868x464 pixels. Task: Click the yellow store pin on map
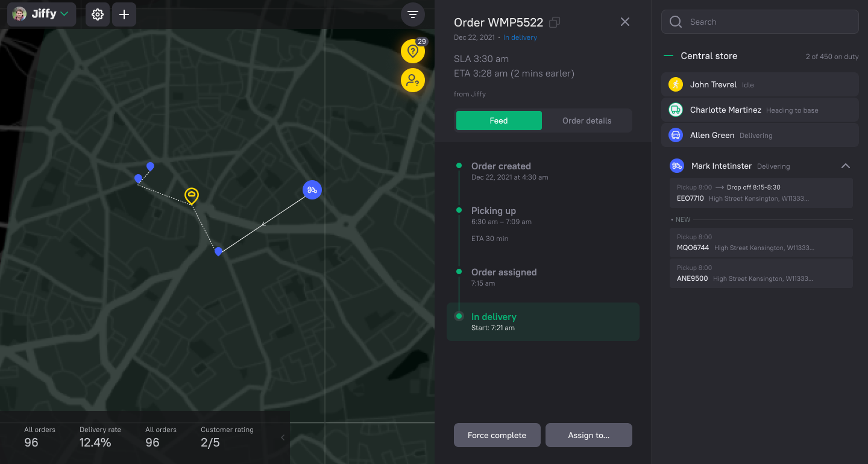pos(192,195)
